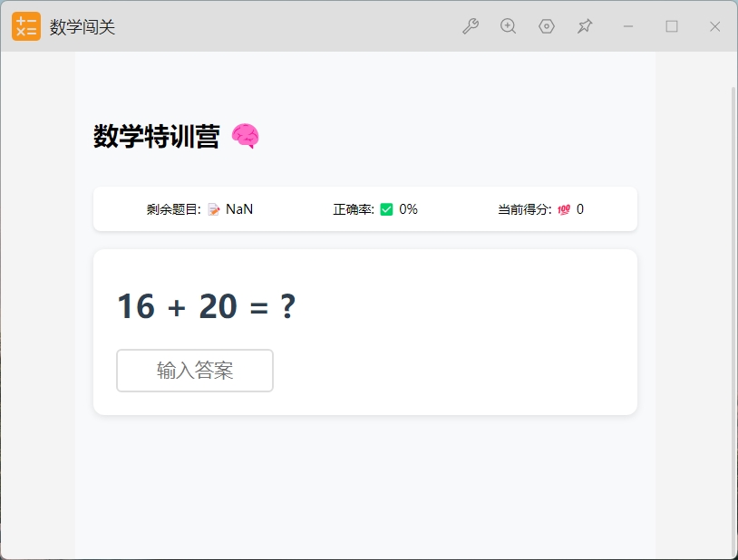Click the zoom-in magnifier icon
This screenshot has width=738, height=560.
(508, 26)
